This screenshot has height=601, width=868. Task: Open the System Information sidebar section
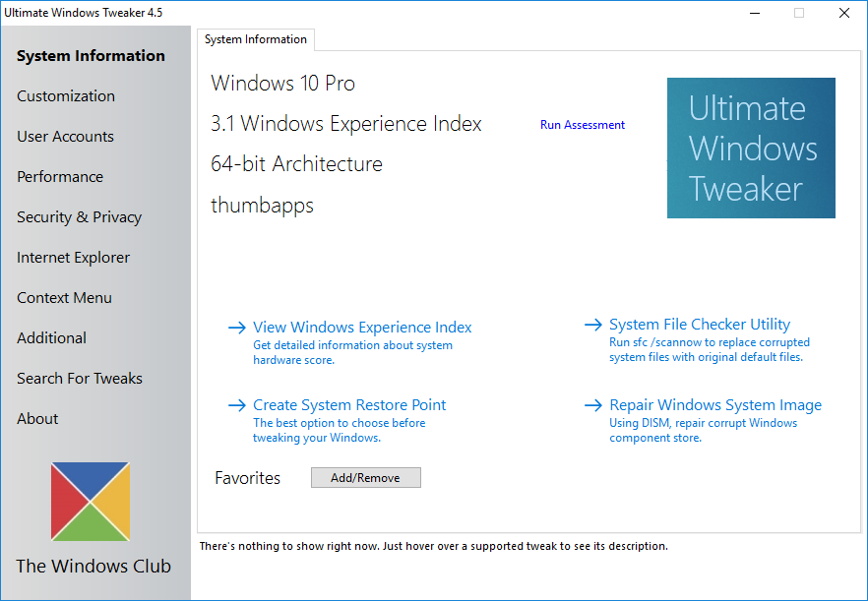pyautogui.click(x=91, y=56)
